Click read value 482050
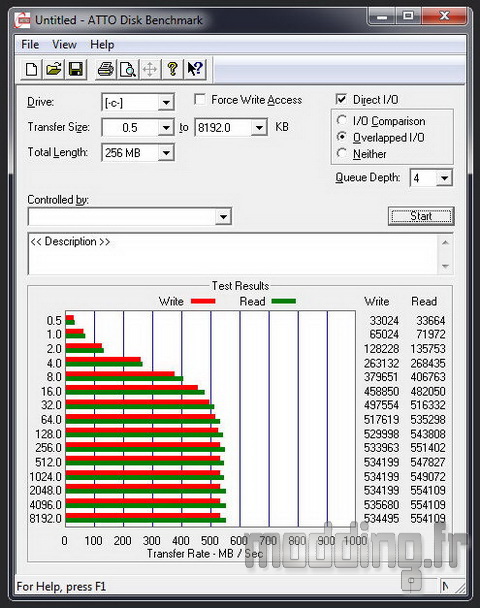480x608 pixels. pyautogui.click(x=428, y=392)
